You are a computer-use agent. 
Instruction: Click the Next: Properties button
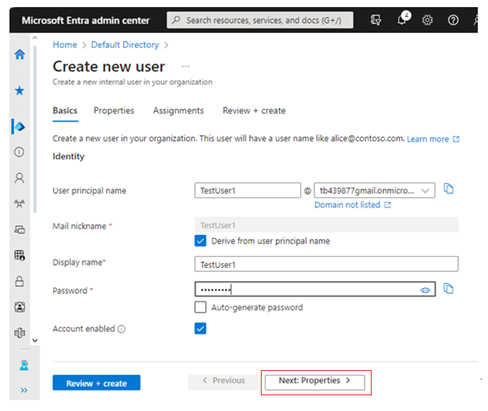[315, 382]
